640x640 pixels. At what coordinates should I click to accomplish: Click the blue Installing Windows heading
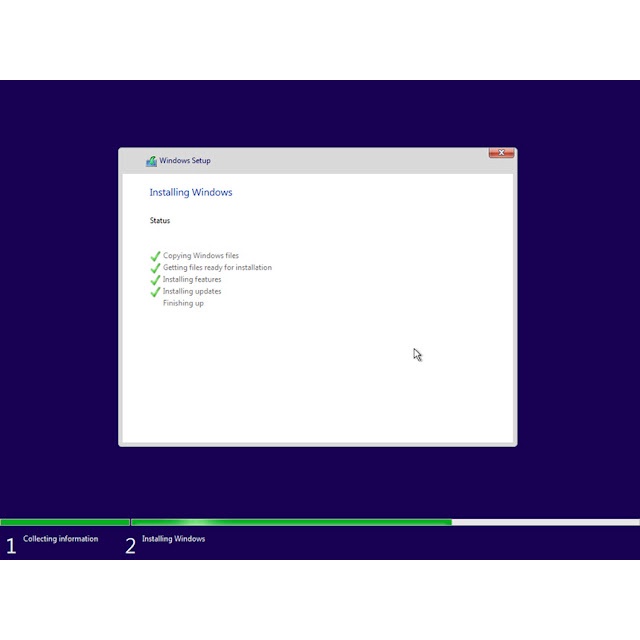[x=191, y=193]
